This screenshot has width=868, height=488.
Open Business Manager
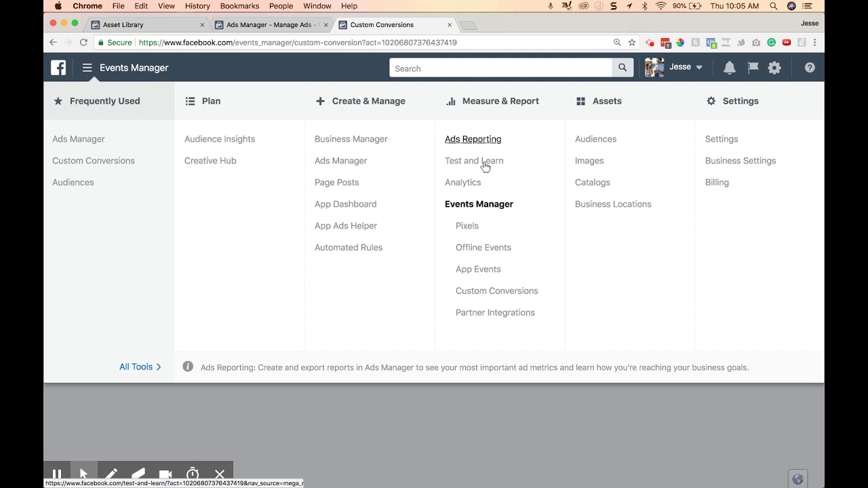click(x=351, y=139)
